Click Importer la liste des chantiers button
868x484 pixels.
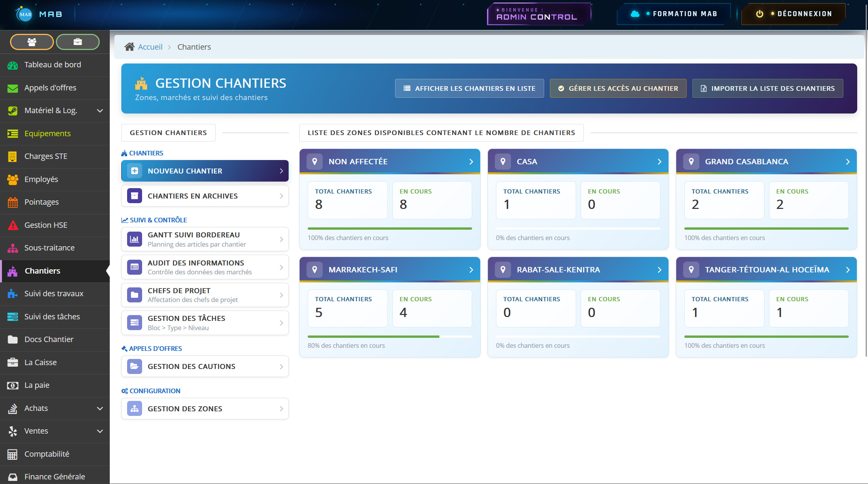[767, 88]
